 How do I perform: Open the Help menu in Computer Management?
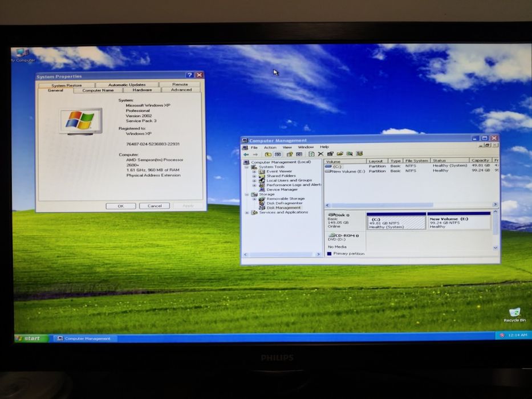(x=324, y=147)
